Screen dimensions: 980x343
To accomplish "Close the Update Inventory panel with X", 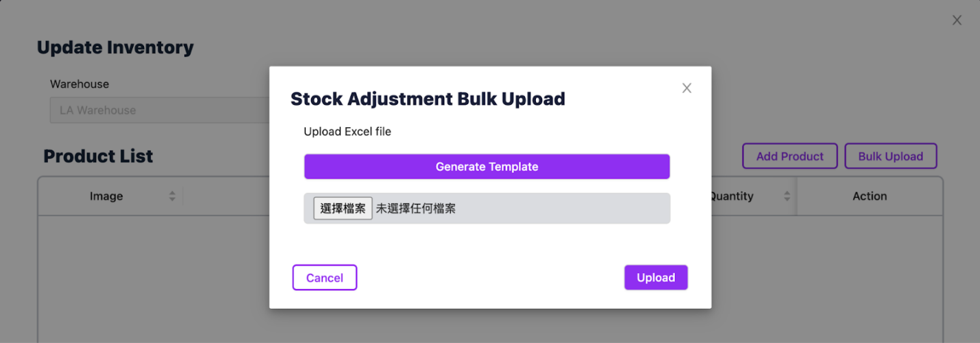I will [x=957, y=21].
